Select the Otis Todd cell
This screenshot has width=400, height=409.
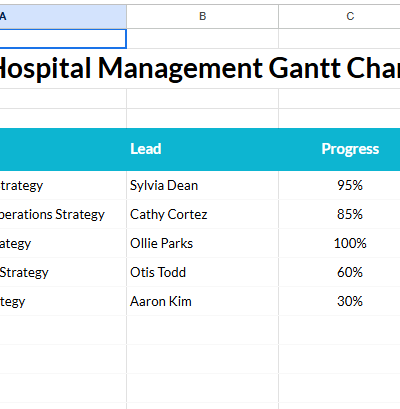[202, 272]
